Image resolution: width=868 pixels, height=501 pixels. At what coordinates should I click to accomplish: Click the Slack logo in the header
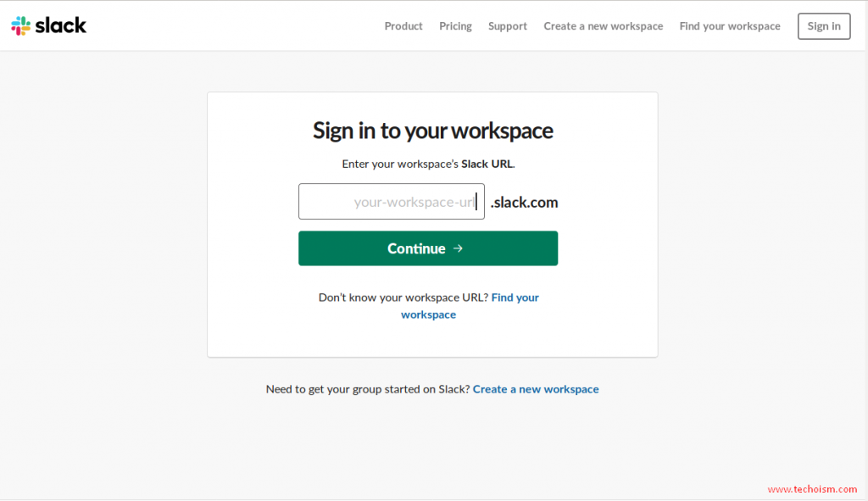[x=48, y=25]
